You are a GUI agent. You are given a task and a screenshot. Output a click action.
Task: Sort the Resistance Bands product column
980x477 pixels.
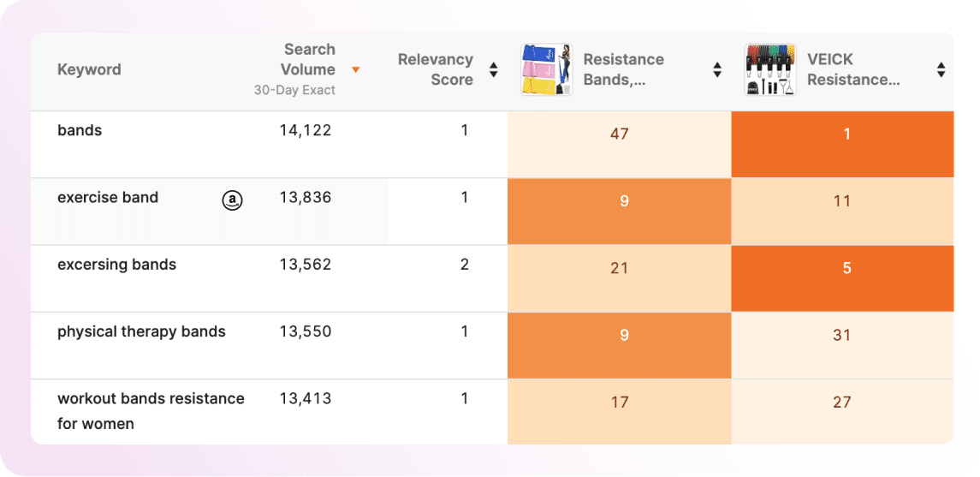pyautogui.click(x=717, y=70)
